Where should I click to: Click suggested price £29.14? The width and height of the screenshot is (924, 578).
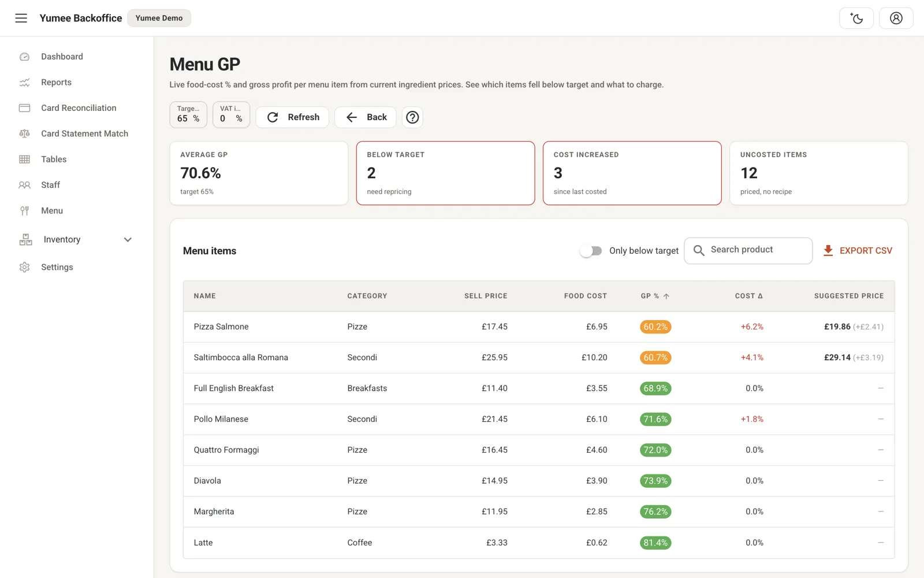[837, 358]
